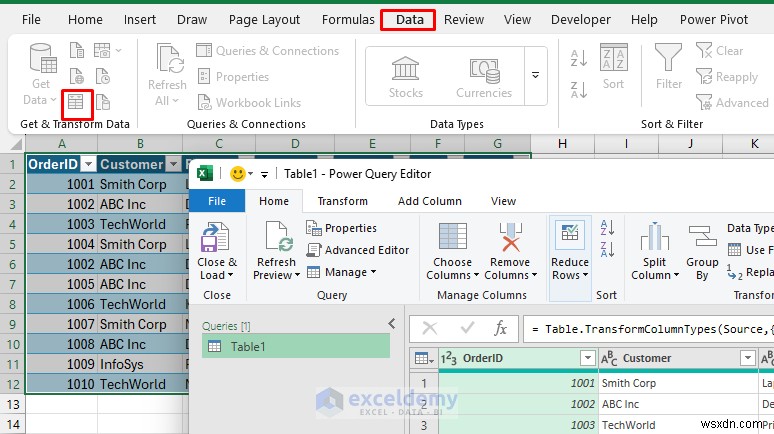Click the smiley feedback icon in Power Query
The height and width of the screenshot is (434, 774).
(238, 173)
